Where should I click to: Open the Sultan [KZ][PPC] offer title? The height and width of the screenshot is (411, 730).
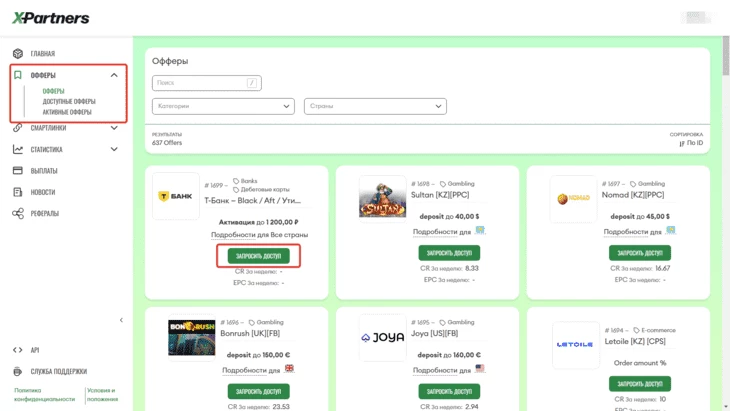point(440,195)
